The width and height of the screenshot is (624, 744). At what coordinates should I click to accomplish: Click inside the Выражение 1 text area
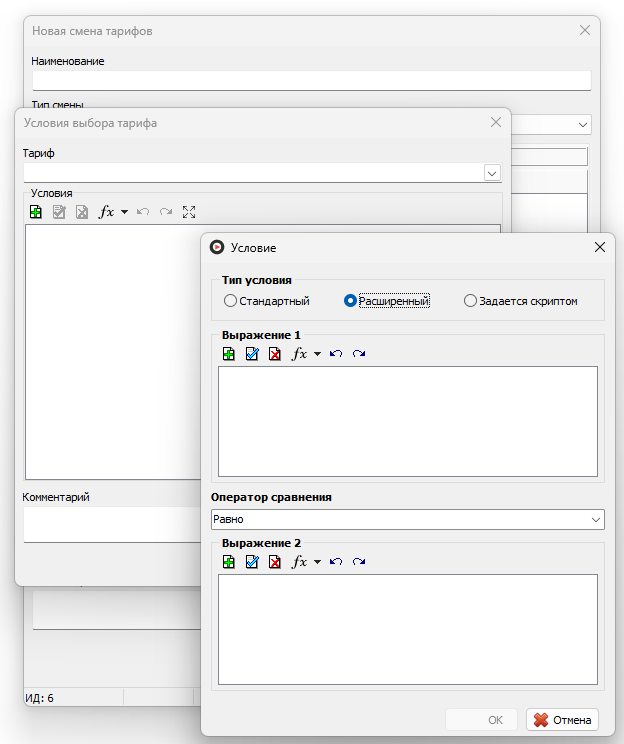point(408,421)
